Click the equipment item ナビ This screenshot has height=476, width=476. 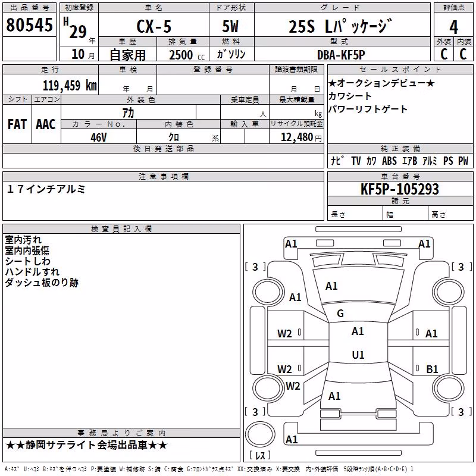click(x=337, y=161)
